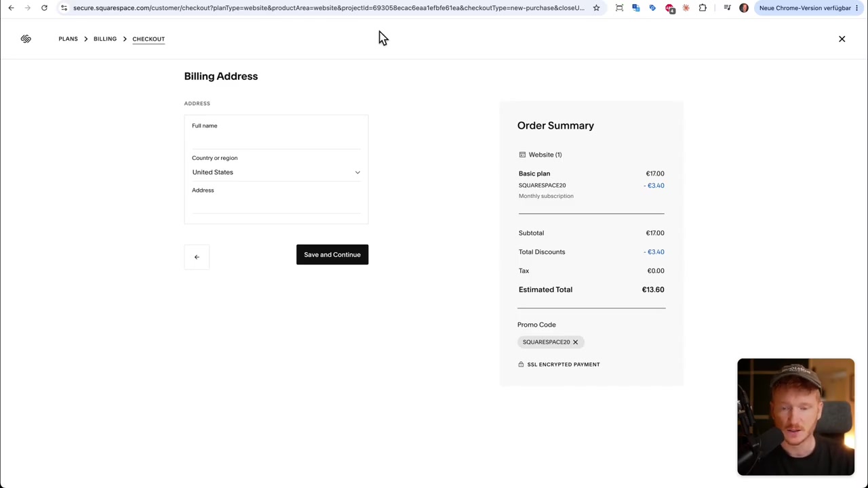Go to PLANS breadcrumb
This screenshot has width=868, height=488.
(68, 39)
